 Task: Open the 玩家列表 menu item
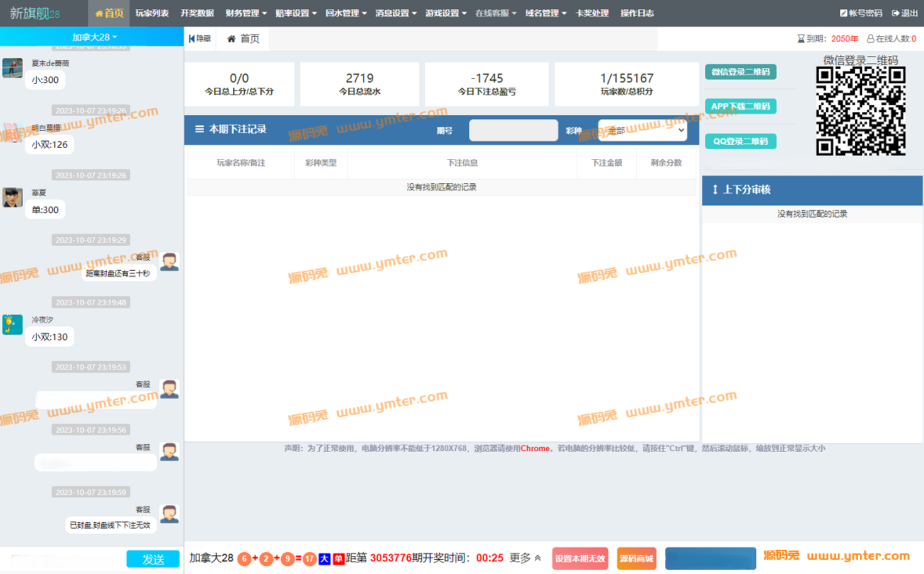152,13
